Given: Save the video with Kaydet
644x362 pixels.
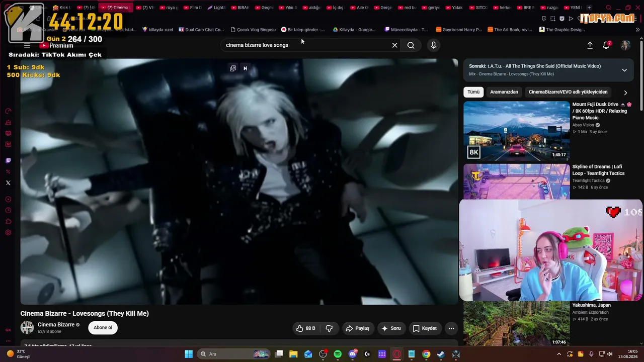Looking at the screenshot, I should click(x=425, y=328).
